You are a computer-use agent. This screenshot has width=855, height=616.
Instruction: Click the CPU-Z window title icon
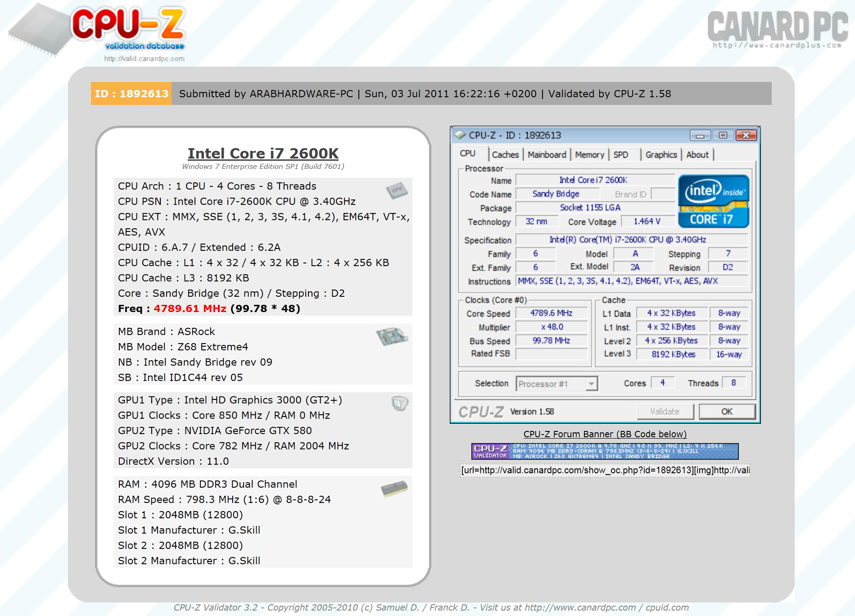pyautogui.click(x=460, y=135)
